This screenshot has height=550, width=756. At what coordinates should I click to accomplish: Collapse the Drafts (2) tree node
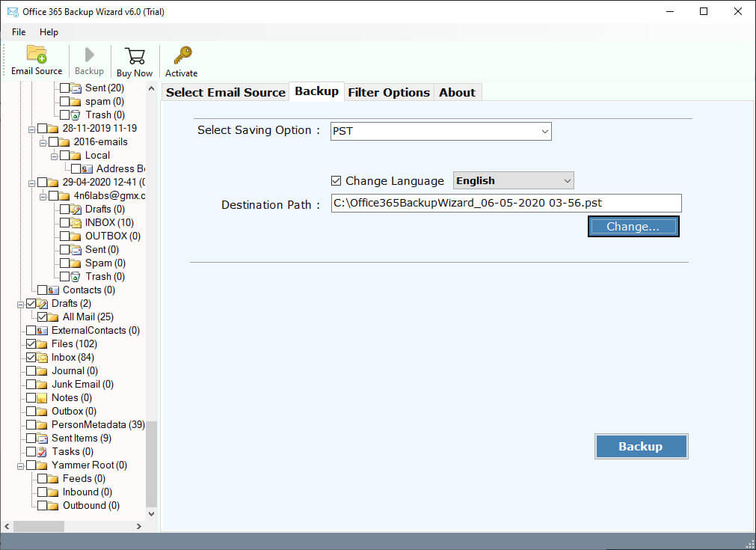[20, 305]
